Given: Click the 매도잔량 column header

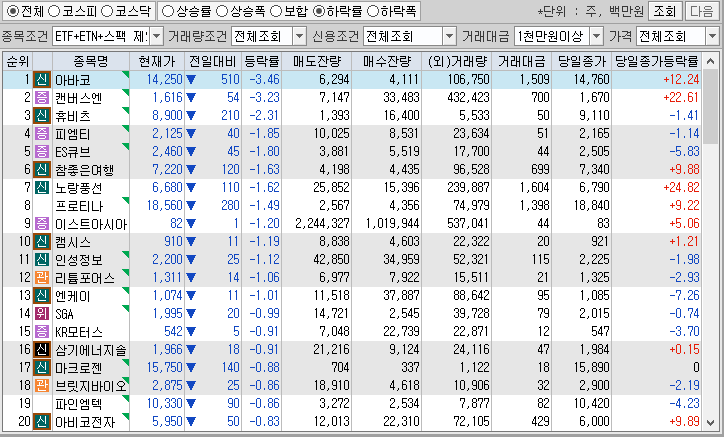Looking at the screenshot, I should 316,61.
